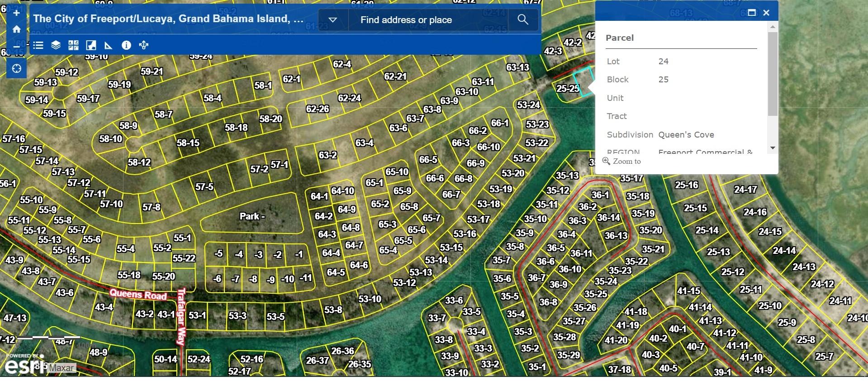Open the Legend list panel
This screenshot has width=868, height=381.
click(x=38, y=45)
